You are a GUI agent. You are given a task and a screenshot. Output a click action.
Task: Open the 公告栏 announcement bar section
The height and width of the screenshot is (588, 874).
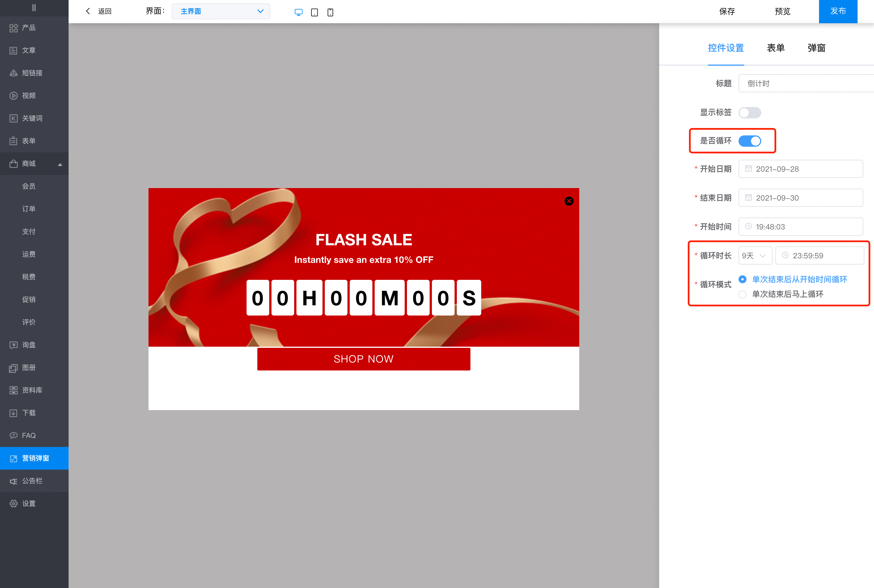coord(32,481)
